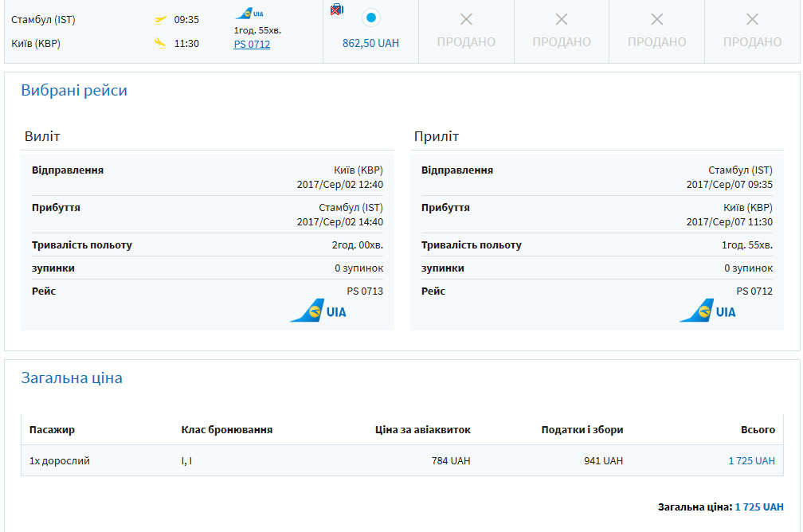Click the second ПРОДАНО fare cell
The height and width of the screenshot is (532, 803).
(562, 32)
